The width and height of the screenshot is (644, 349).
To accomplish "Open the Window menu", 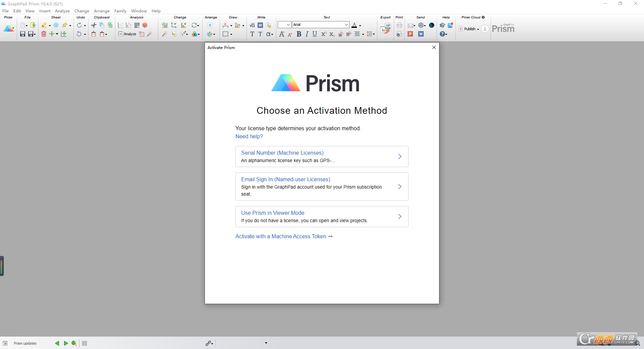I will click(139, 11).
